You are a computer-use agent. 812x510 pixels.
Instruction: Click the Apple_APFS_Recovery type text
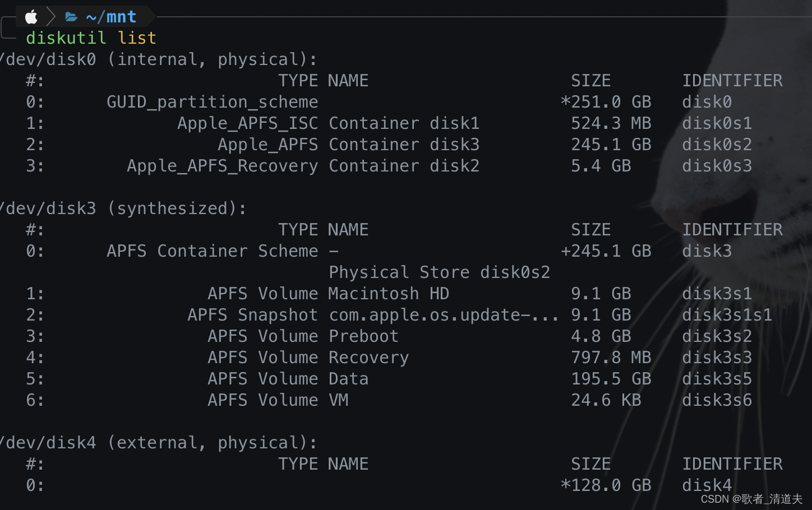222,166
